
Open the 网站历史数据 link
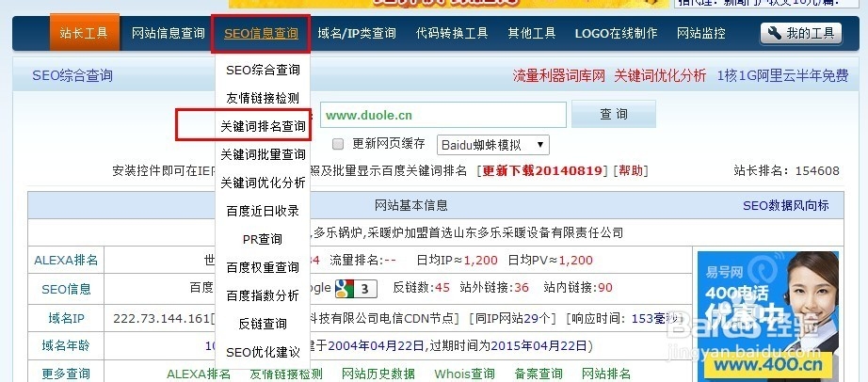click(x=378, y=374)
